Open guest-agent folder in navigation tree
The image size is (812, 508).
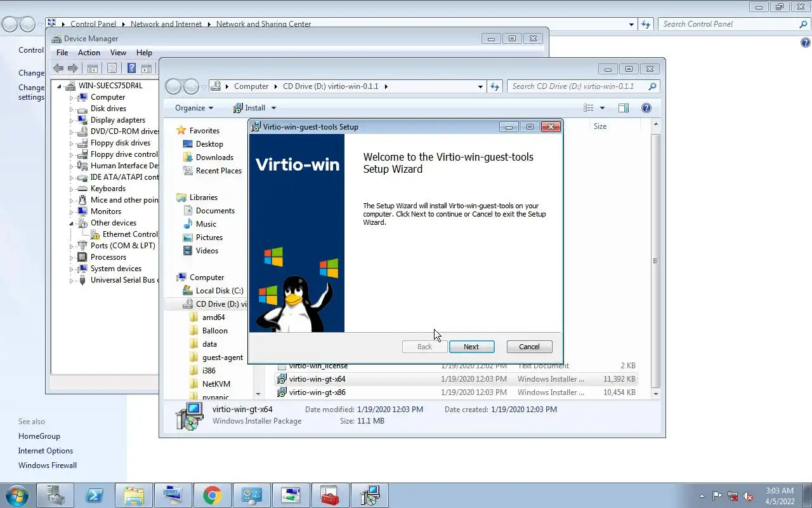tap(222, 358)
